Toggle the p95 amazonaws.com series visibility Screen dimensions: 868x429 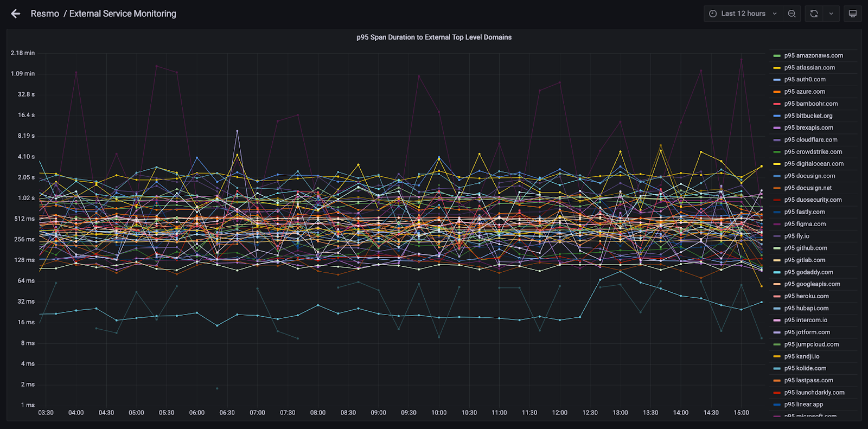(x=813, y=56)
